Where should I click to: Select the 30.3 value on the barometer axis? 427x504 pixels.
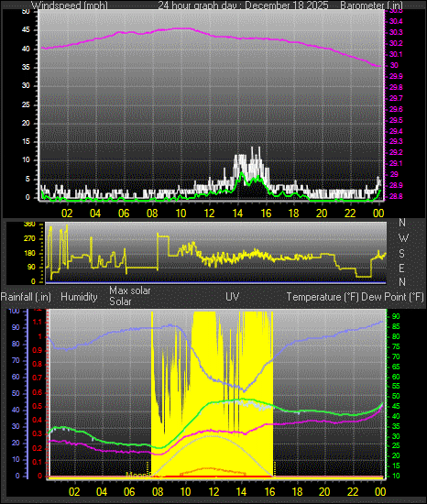(396, 32)
